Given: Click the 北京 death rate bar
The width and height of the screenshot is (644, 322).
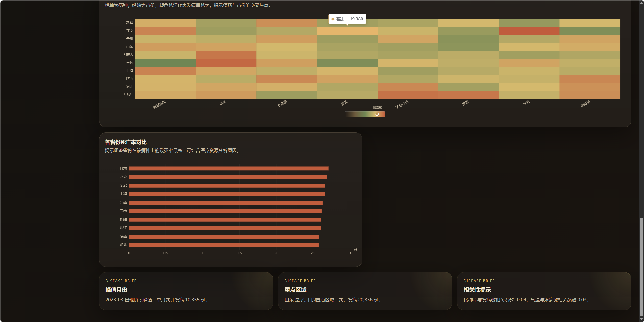Looking at the screenshot, I should pos(228,177).
